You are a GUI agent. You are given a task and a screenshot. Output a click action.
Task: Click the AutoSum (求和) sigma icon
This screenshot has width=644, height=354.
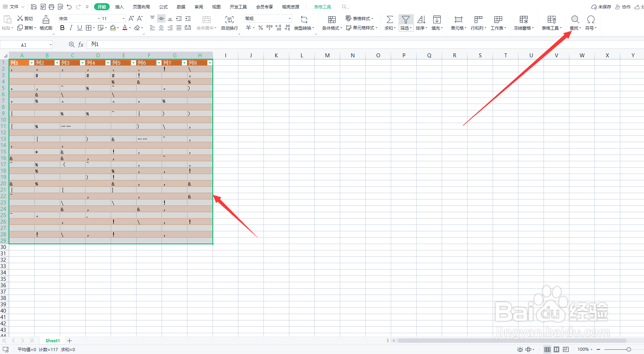pos(390,19)
